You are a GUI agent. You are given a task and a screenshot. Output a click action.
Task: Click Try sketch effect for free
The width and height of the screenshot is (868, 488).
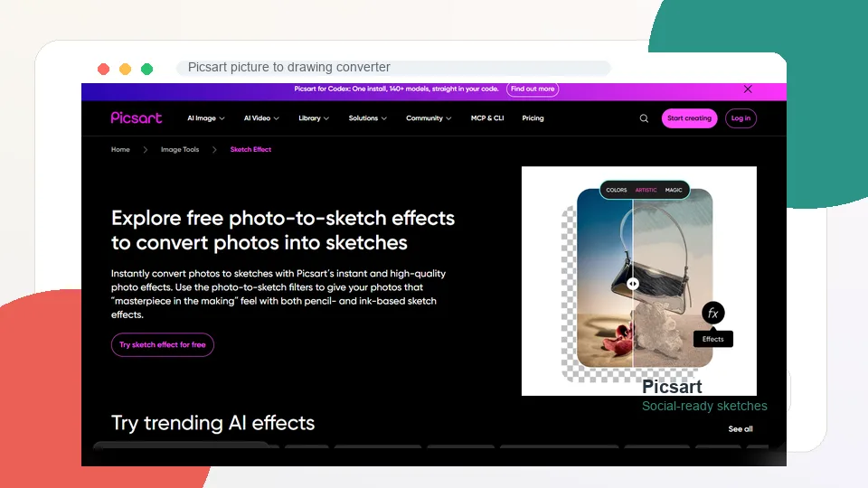[x=162, y=344]
